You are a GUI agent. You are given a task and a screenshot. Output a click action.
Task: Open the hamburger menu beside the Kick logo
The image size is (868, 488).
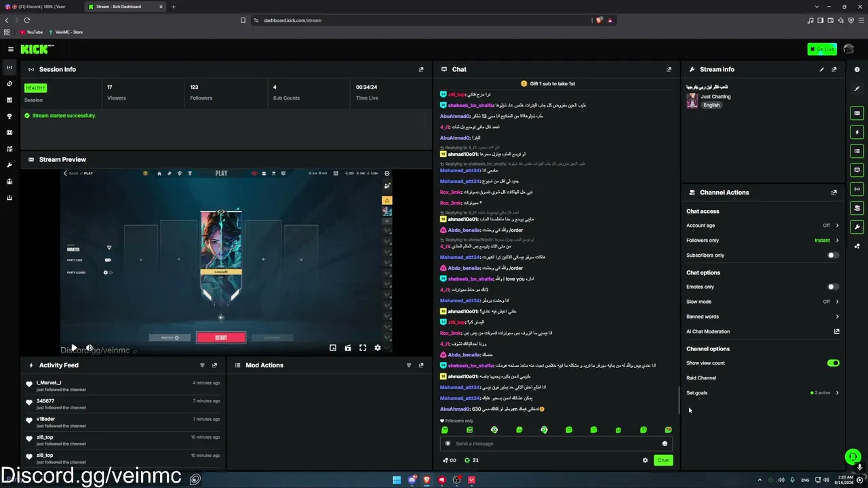[10, 49]
